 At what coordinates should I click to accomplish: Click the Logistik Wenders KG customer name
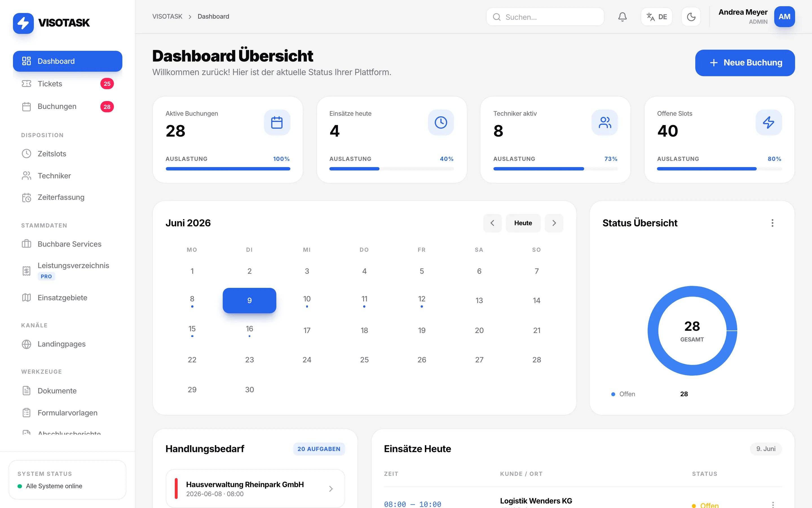pos(536,501)
